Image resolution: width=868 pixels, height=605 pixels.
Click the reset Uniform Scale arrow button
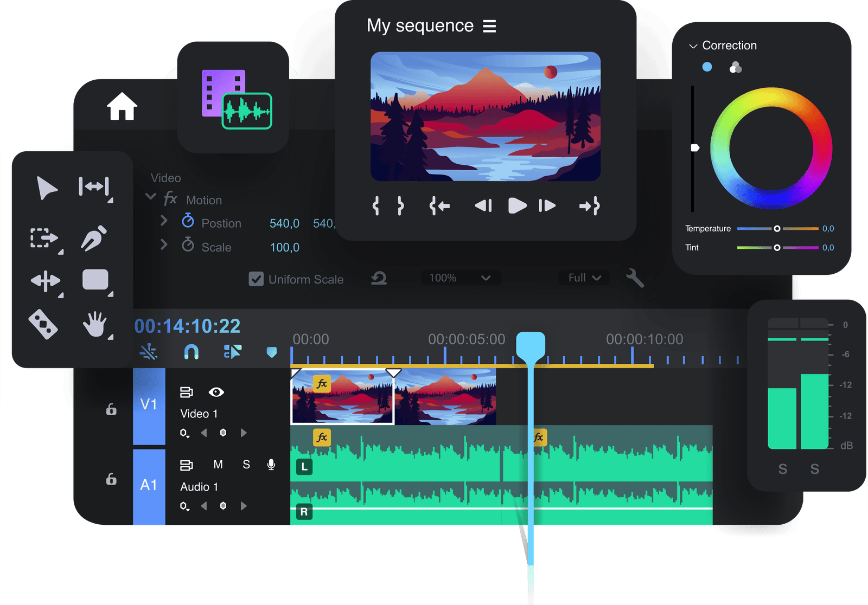coord(379,279)
